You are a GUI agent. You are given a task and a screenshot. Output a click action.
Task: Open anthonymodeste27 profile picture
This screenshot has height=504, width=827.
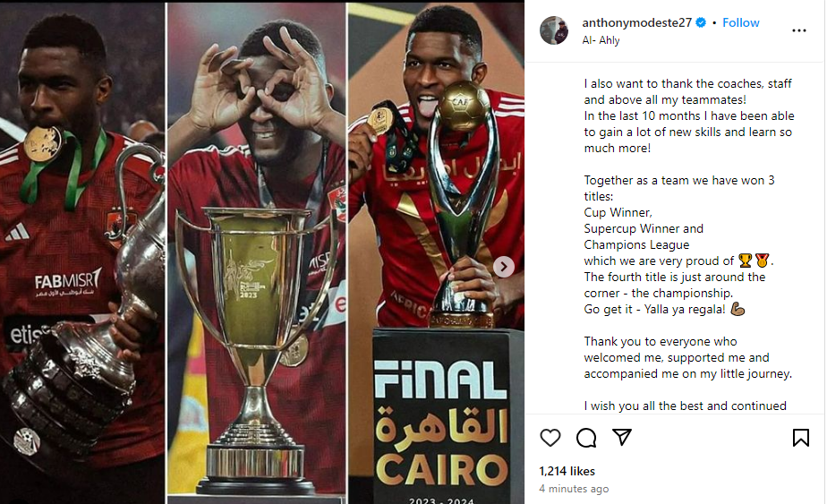[554, 30]
